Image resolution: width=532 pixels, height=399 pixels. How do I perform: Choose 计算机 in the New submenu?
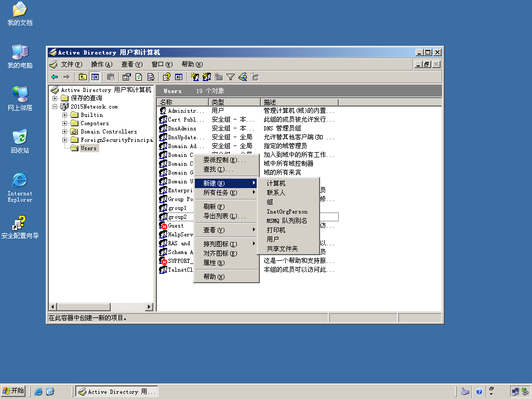(288, 183)
